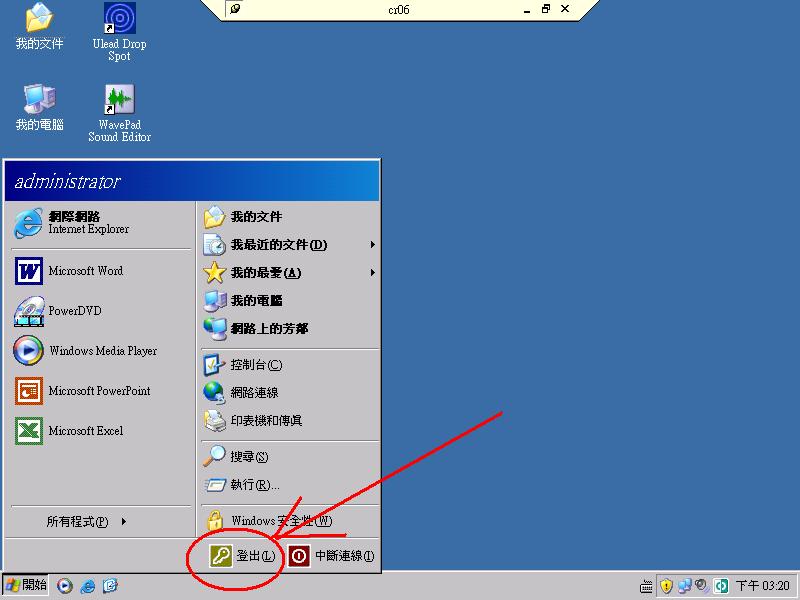Image resolution: width=800 pixels, height=600 pixels.
Task: Choose 執行(R)... in the Start menu
Action: tap(290, 484)
